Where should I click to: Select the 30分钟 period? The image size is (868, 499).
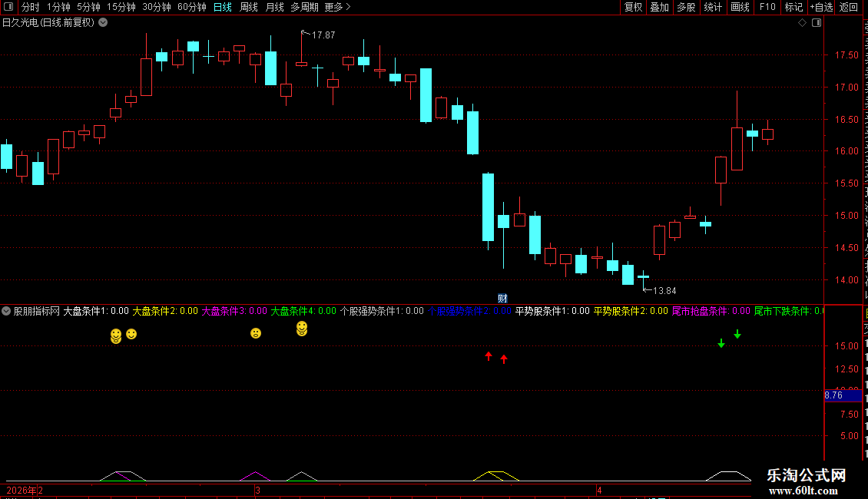click(x=156, y=7)
